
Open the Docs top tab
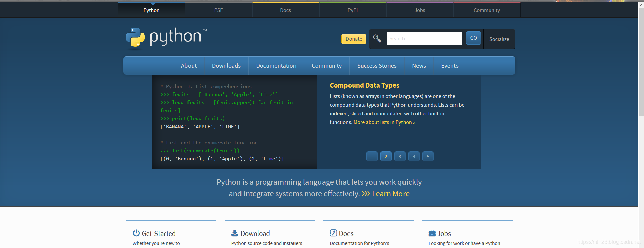286,10
